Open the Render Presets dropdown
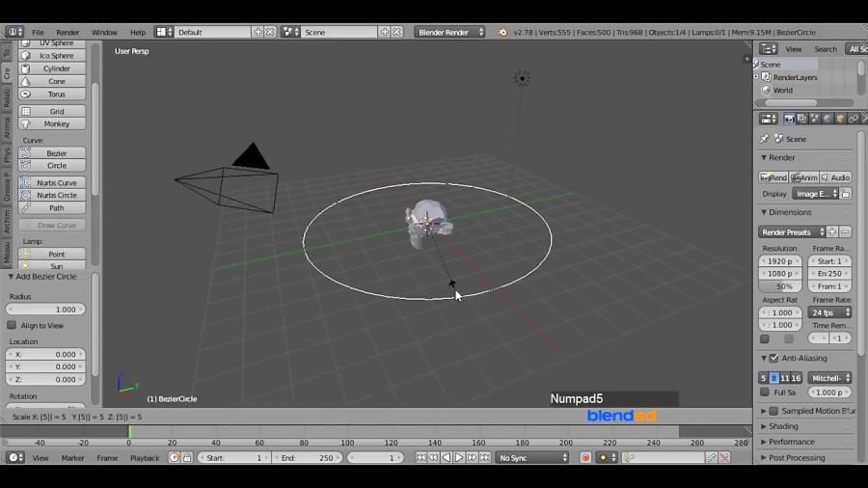This screenshot has height=488, width=868. coord(792,232)
